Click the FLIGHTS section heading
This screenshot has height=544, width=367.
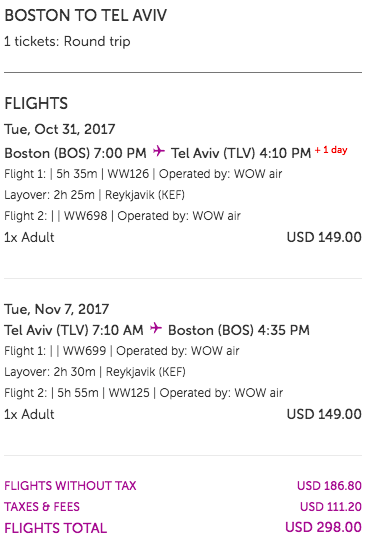coord(36,103)
